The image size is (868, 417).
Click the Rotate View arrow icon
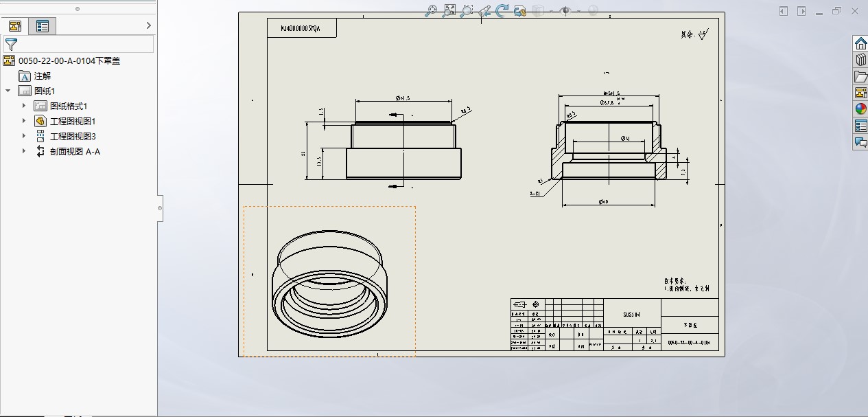coord(502,10)
